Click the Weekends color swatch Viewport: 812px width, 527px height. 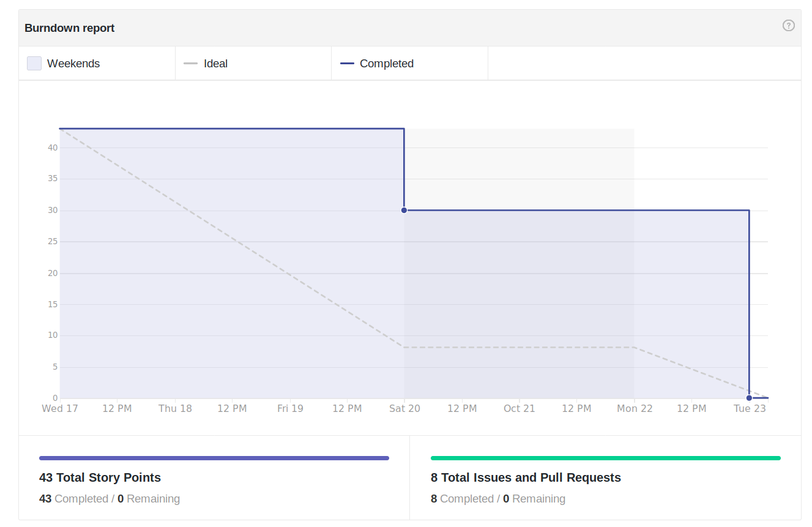point(34,64)
